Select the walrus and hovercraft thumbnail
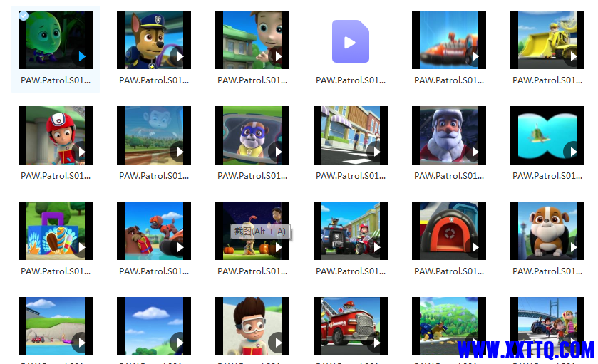Screen dimensions: 598x364 tap(154, 231)
